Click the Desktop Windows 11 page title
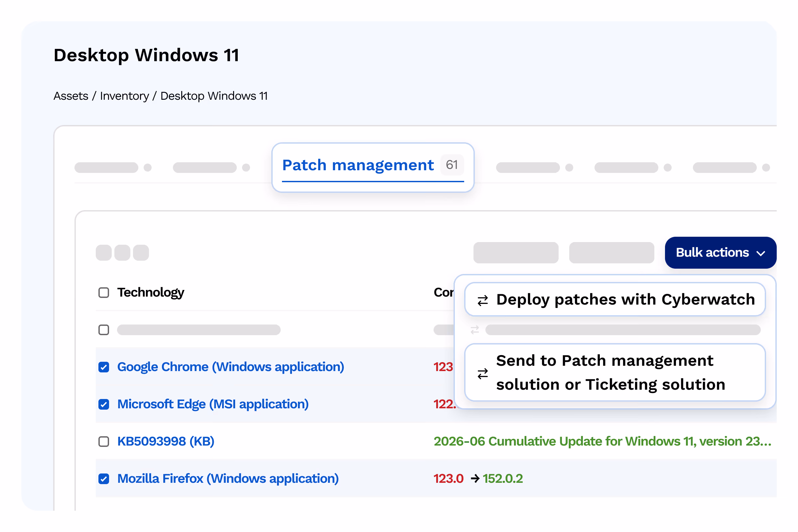The image size is (798, 532). 147,55
